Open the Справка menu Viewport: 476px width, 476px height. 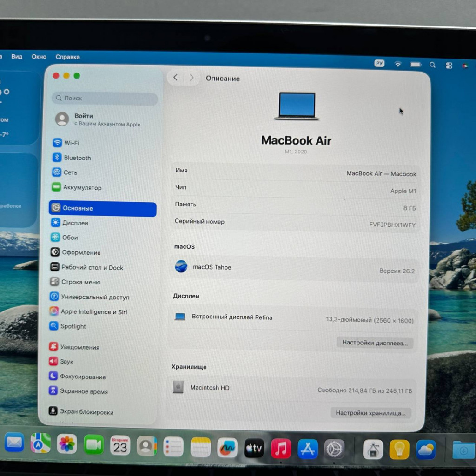67,57
